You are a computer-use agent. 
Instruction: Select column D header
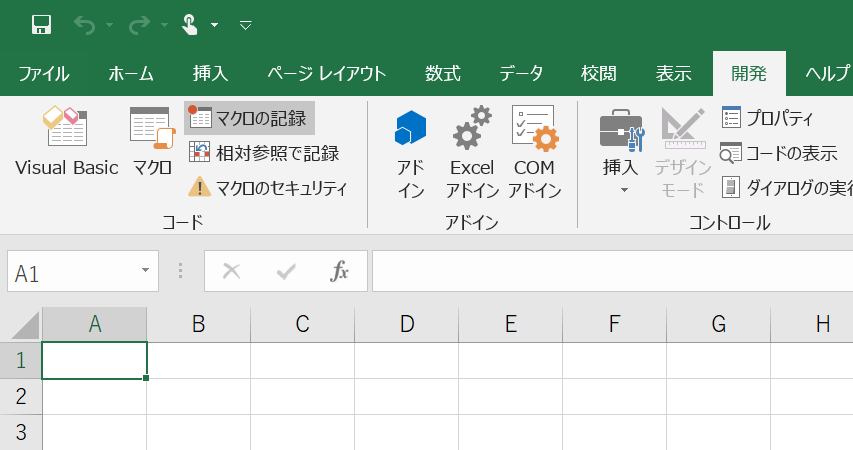pos(406,324)
